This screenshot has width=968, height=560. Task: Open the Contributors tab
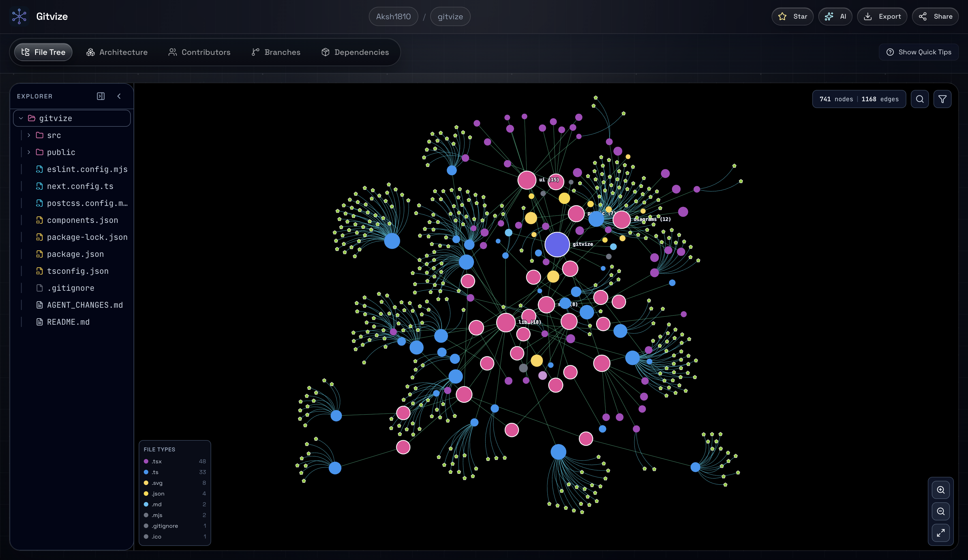pyautogui.click(x=199, y=52)
